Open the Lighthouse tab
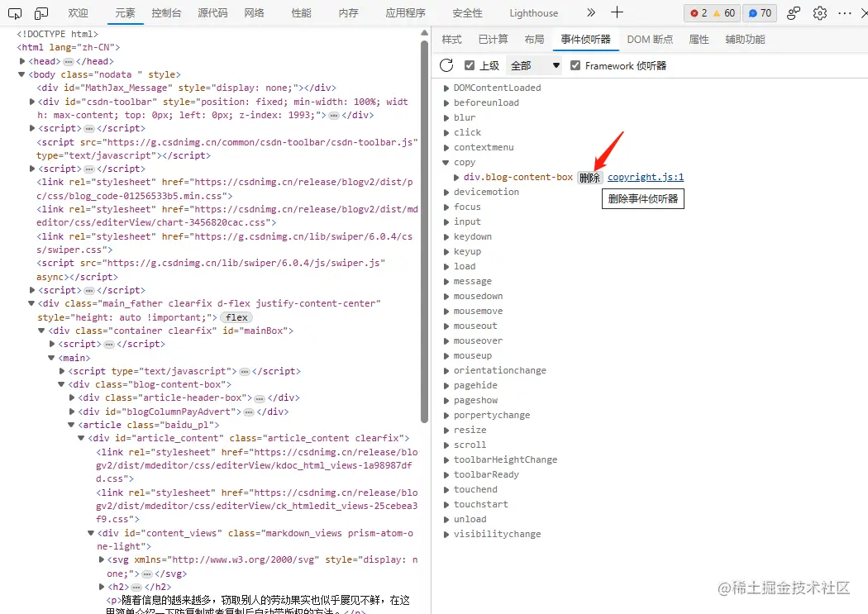This screenshot has height=614, width=868. [x=534, y=12]
